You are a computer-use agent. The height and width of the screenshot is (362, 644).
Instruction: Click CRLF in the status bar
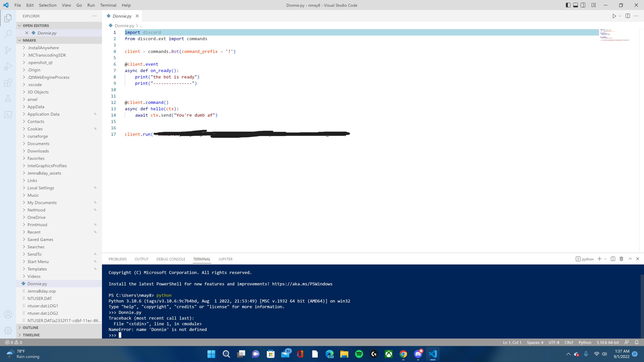click(x=569, y=343)
